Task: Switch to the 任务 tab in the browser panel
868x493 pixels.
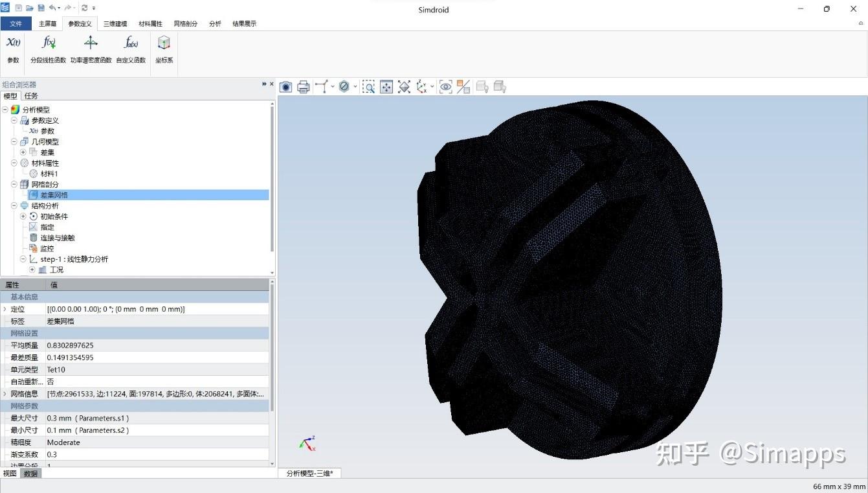Action: (30, 95)
